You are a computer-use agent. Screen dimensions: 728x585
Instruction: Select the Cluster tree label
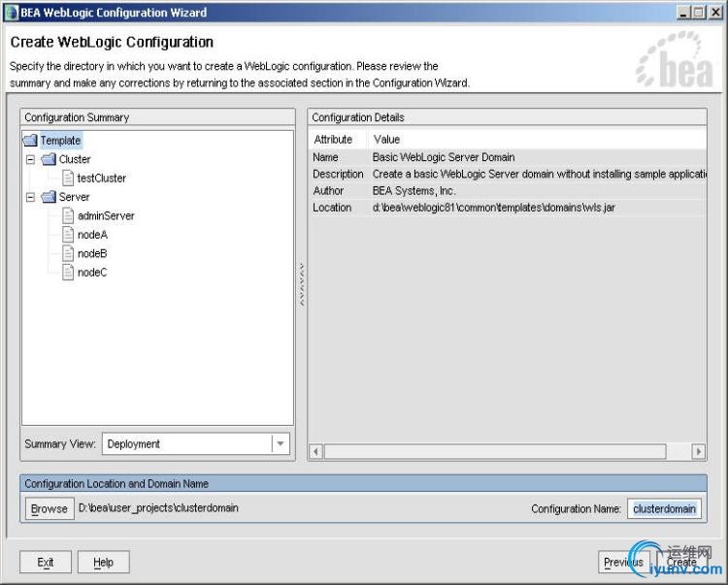[75, 159]
